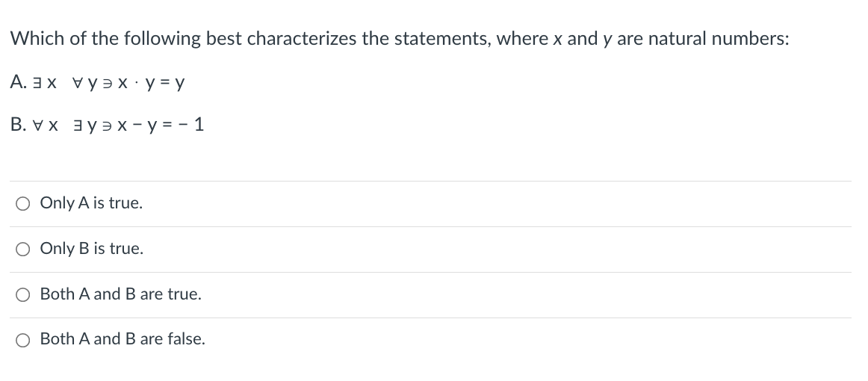Pick the 'Both A and B are false.' radio button

click(x=22, y=339)
